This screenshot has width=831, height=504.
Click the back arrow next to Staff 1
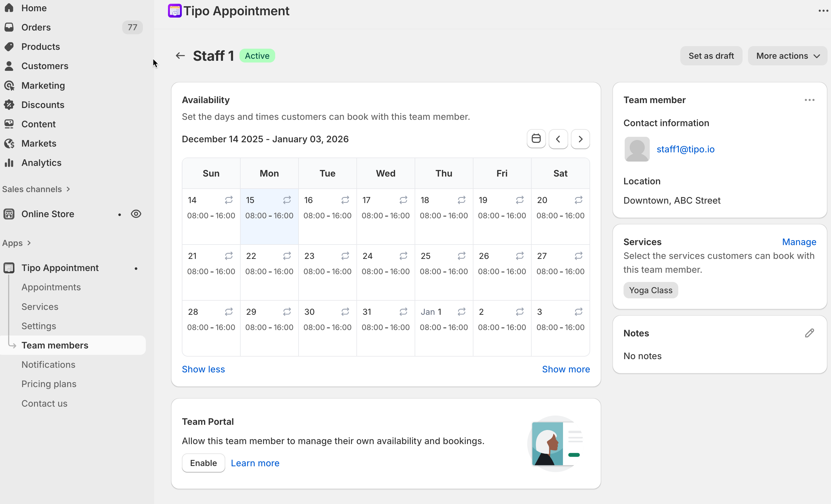coord(180,56)
